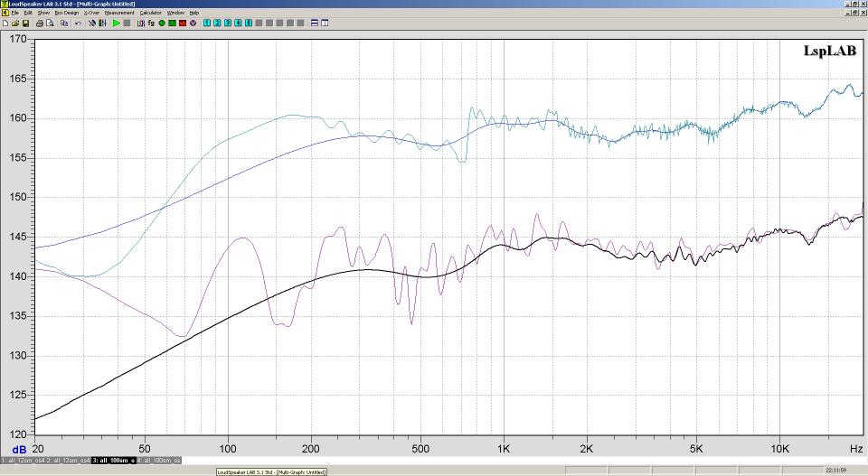Click the green rectangle toolbar icon
868x476 pixels.
pyautogui.click(x=172, y=23)
